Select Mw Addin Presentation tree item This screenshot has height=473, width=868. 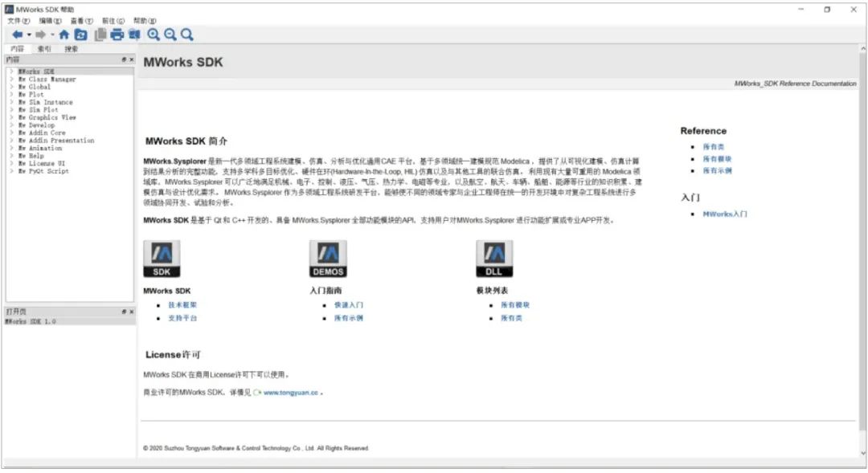56,141
